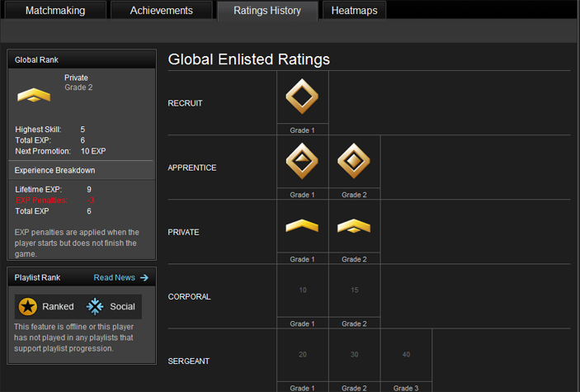This screenshot has height=392, width=580.
Task: Click the Private Grade 2 chevron insignia
Action: 354,226
